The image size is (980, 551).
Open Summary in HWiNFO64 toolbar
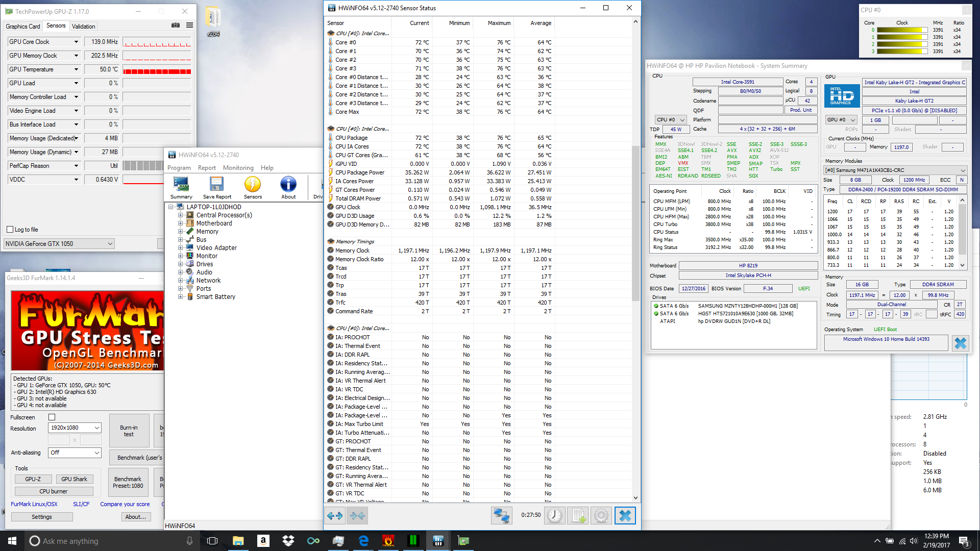(x=181, y=187)
